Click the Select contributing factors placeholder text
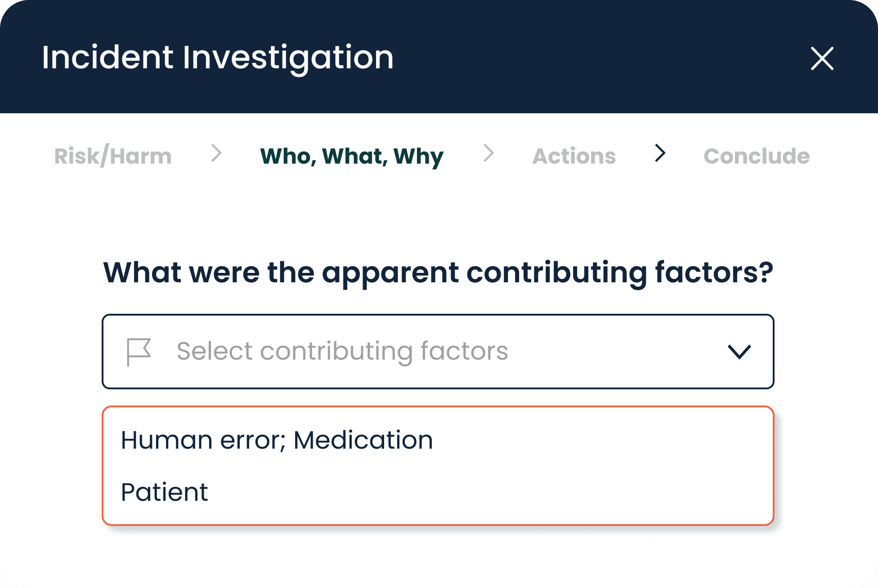Viewport: 878px width, 588px height. point(342,351)
